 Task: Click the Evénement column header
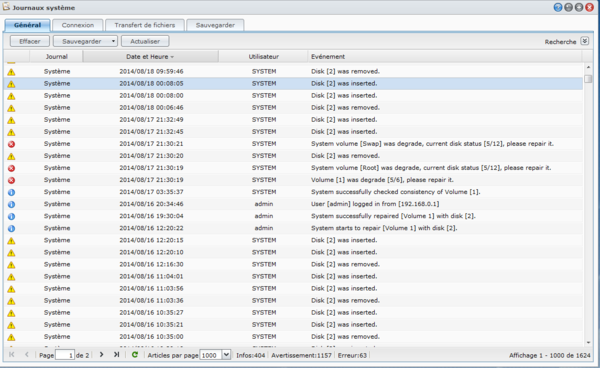(445, 57)
